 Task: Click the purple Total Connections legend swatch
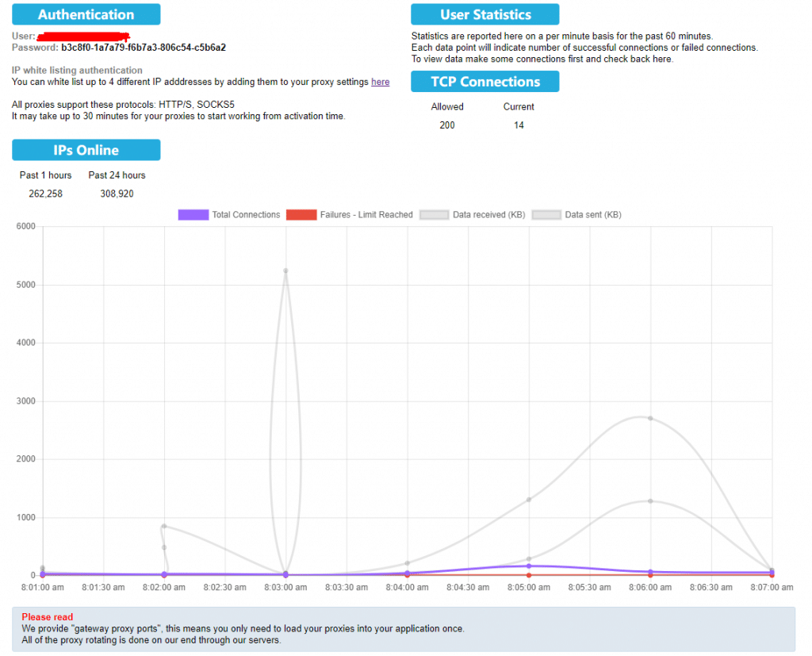(193, 214)
